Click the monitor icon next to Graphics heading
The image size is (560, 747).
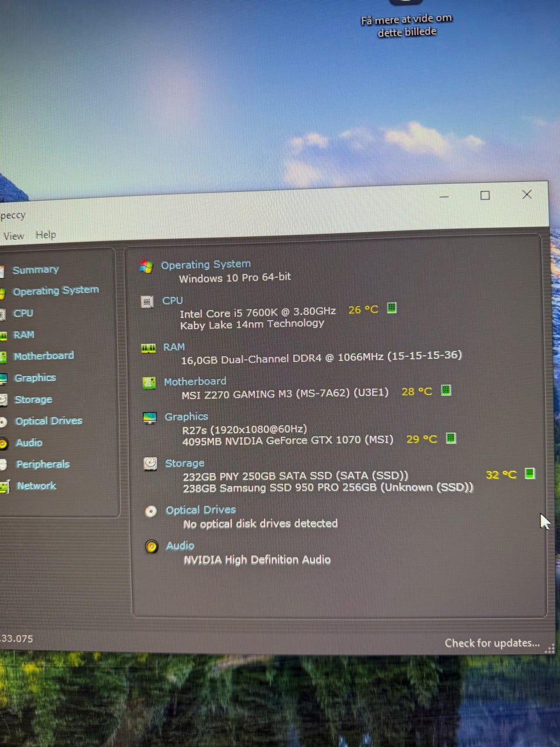pos(150,418)
